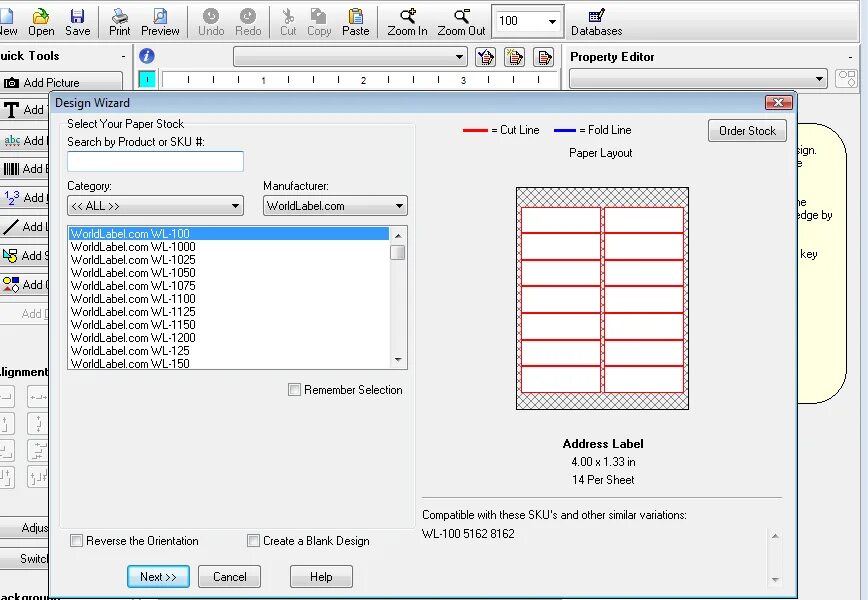
Task: Select WorldLabel.com WL-1200 in list
Action: point(229,338)
